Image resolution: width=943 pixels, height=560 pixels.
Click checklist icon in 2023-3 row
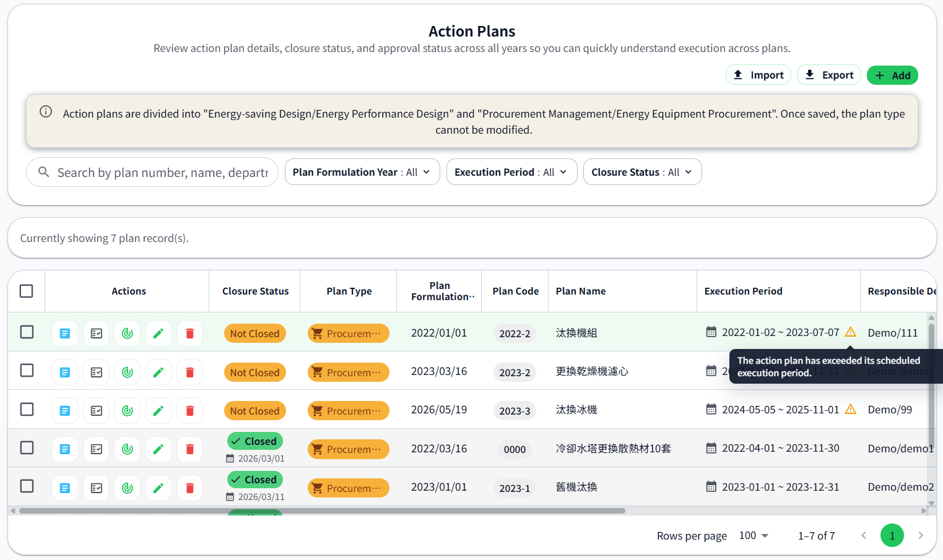pos(97,411)
